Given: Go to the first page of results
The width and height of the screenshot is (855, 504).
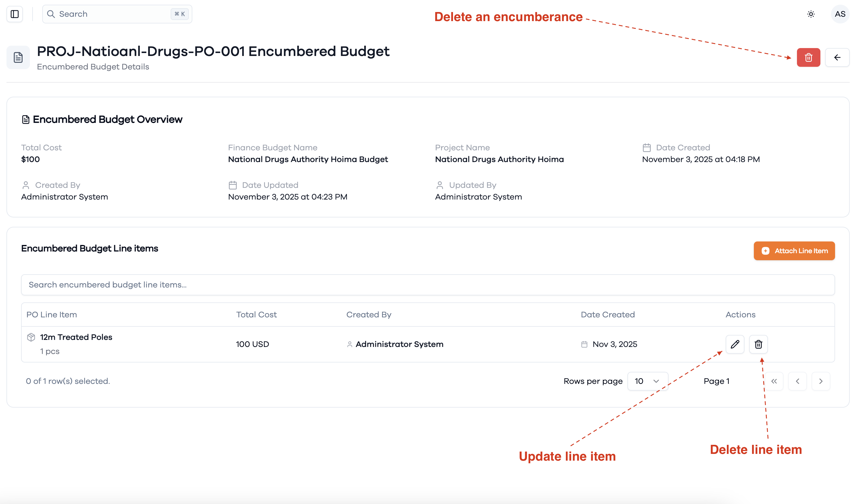Looking at the screenshot, I should (x=774, y=381).
